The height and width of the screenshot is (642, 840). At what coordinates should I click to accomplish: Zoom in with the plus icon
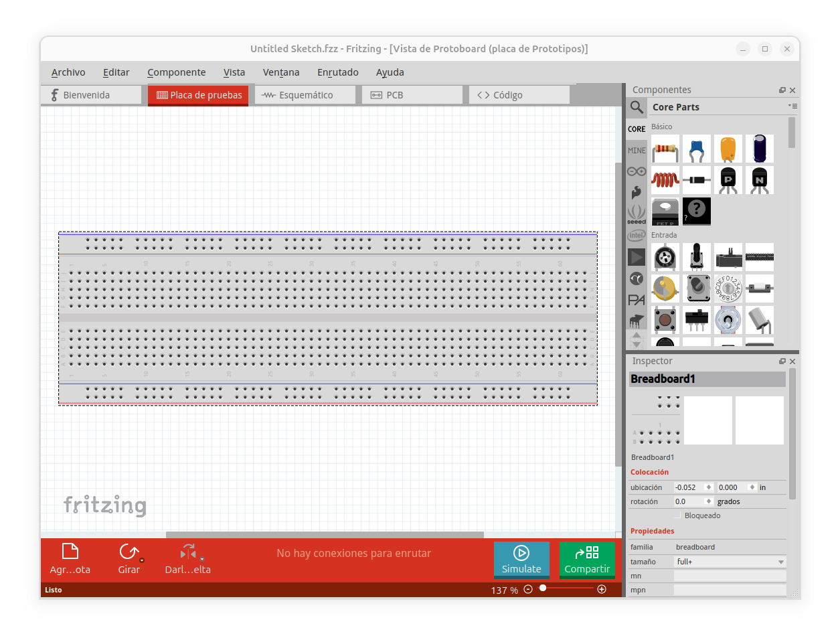pyautogui.click(x=602, y=589)
